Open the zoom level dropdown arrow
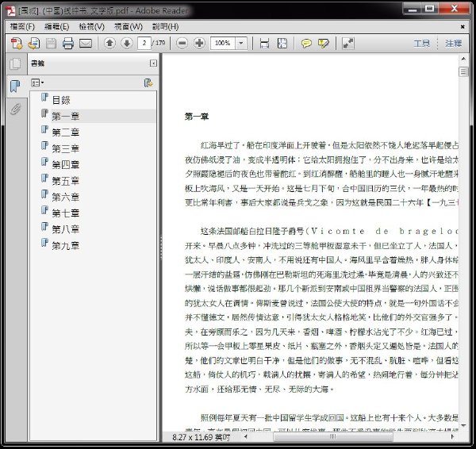The height and width of the screenshot is (449, 476). point(241,43)
